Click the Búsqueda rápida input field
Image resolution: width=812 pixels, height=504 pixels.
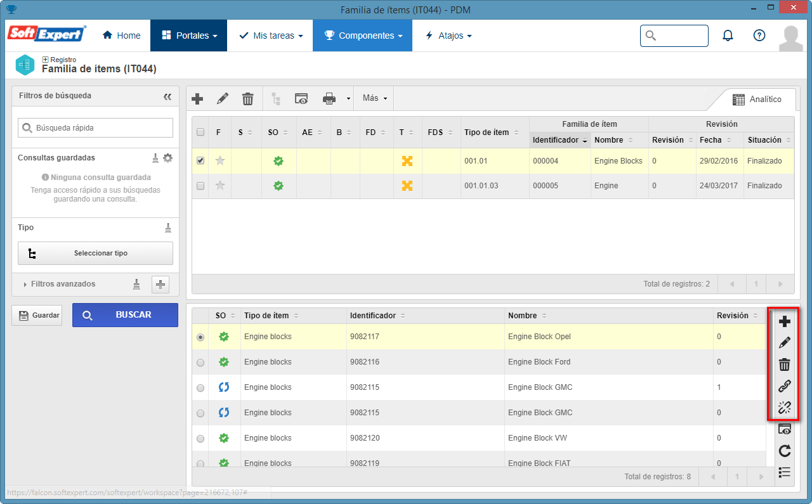pyautogui.click(x=95, y=127)
